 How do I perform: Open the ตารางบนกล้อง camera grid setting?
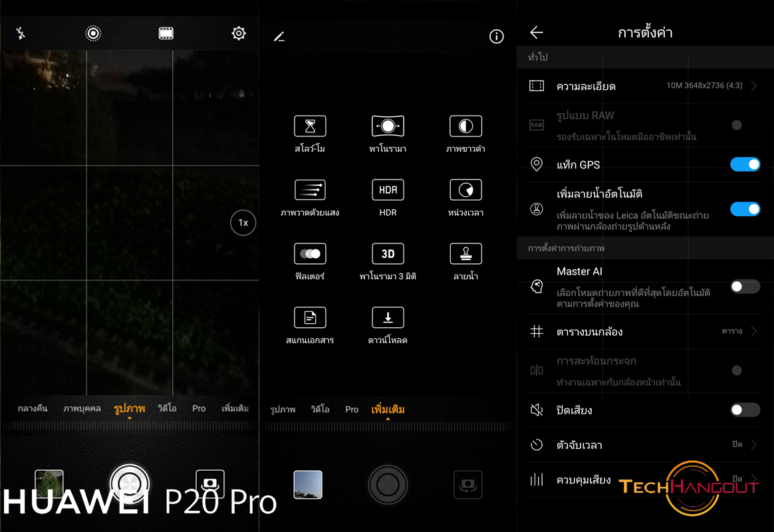[x=645, y=331]
